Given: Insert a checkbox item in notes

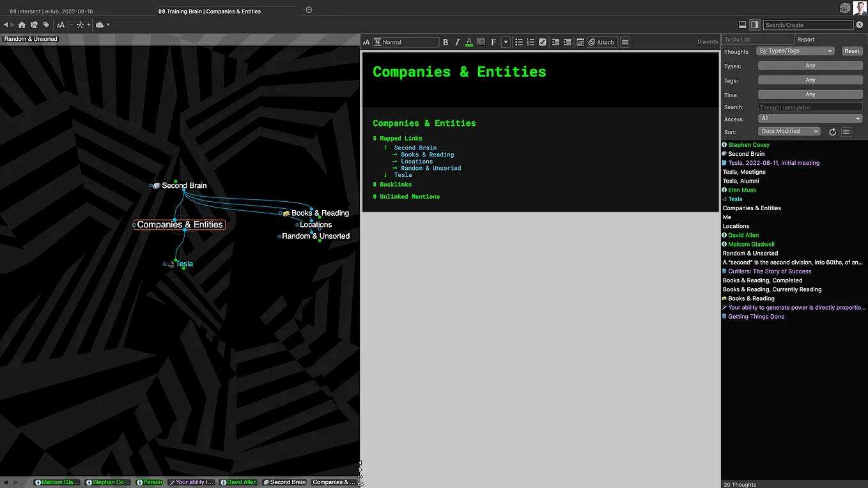Looking at the screenshot, I should click(543, 42).
